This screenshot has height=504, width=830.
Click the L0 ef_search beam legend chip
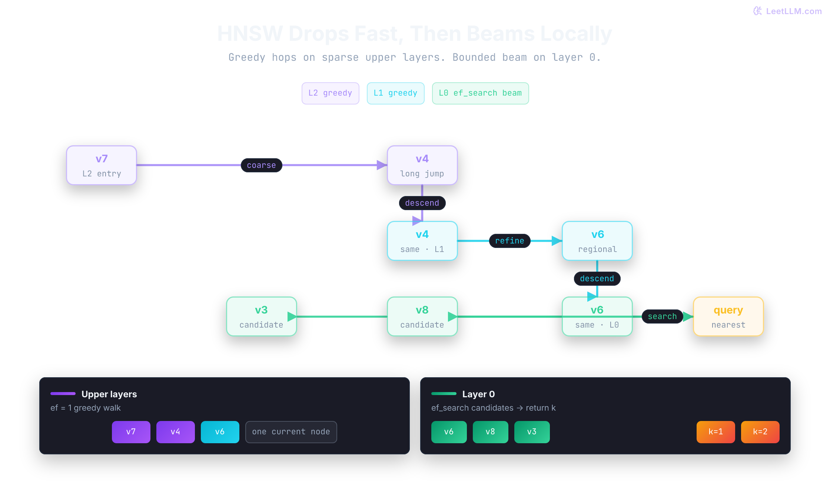pos(480,93)
